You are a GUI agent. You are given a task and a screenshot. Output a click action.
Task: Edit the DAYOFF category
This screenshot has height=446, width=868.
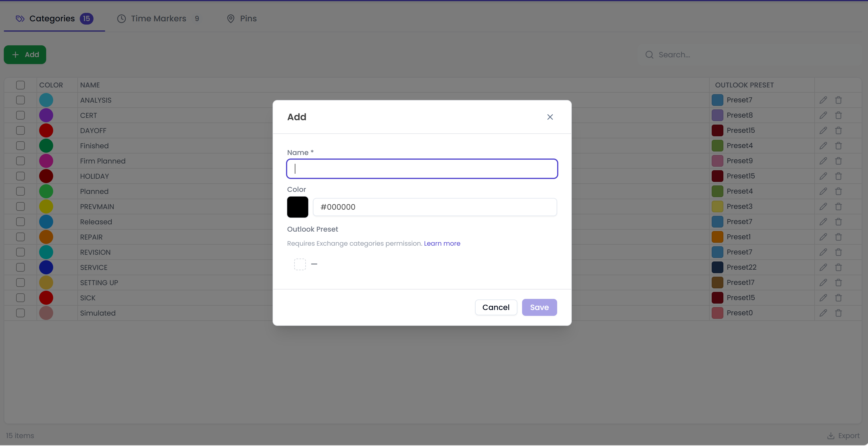pyautogui.click(x=823, y=130)
